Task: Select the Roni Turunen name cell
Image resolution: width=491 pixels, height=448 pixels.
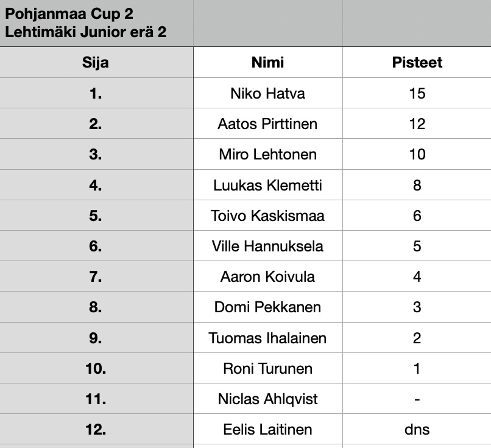Action: tap(268, 368)
